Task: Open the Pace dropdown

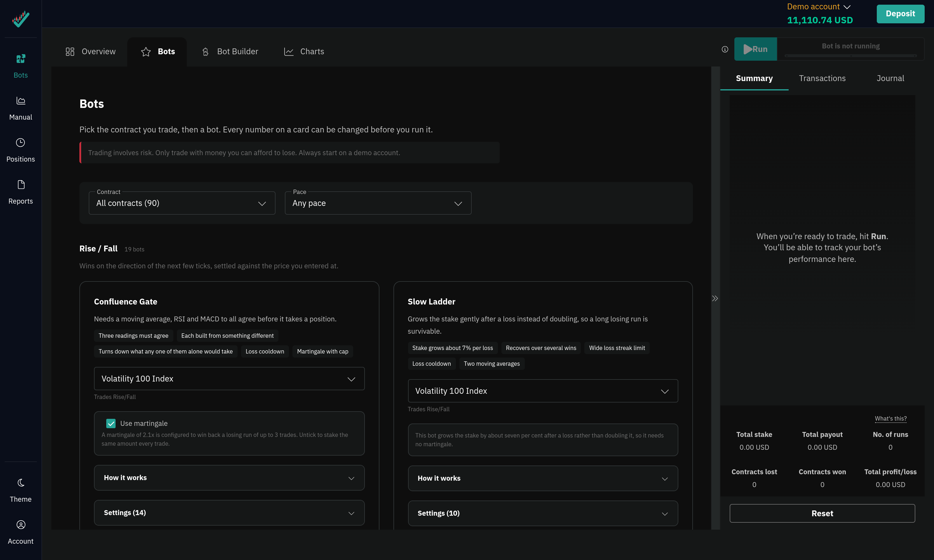Action: click(378, 203)
